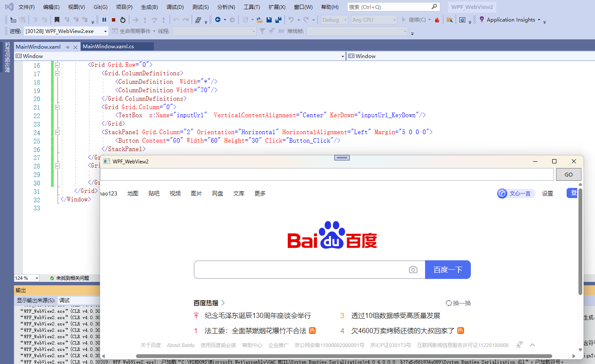The width and height of the screenshot is (595, 364).
Task: Click the in-app debug toolbar handle
Action: [x=342, y=157]
